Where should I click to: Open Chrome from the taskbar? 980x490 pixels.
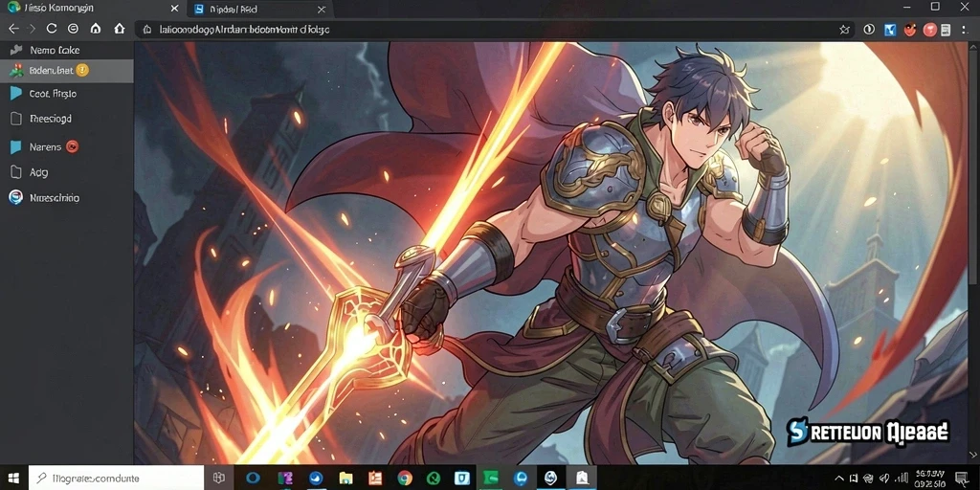[x=405, y=479]
